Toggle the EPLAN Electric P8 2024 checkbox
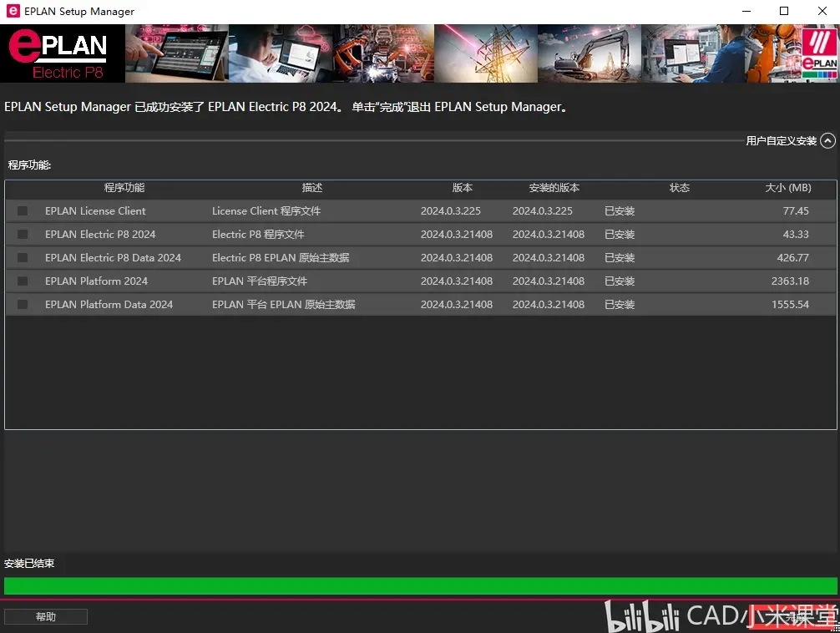840x633 pixels. (23, 234)
